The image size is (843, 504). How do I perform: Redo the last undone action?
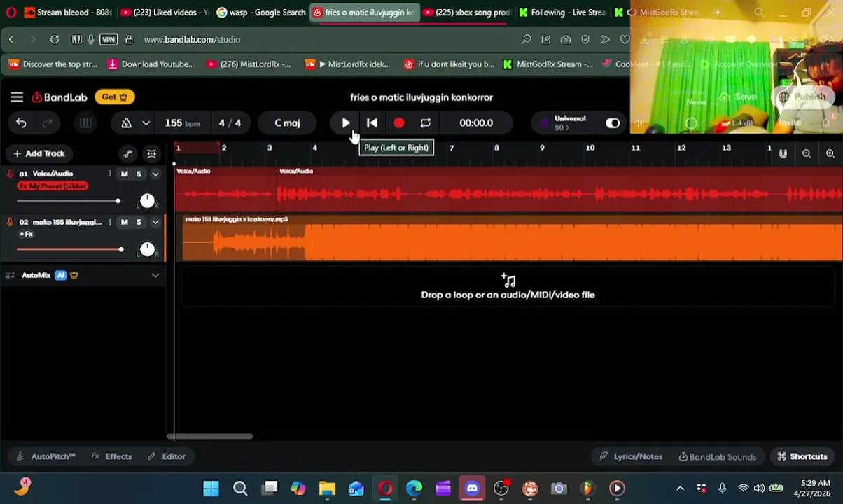tap(48, 123)
